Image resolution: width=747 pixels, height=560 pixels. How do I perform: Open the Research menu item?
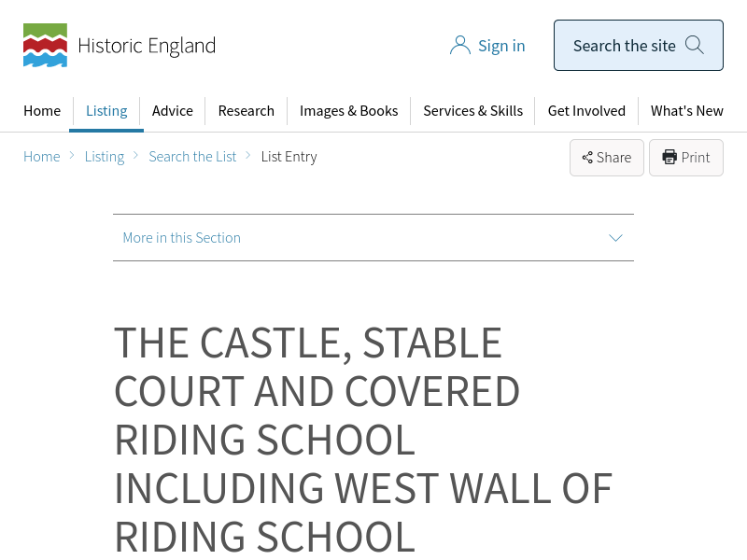(247, 111)
